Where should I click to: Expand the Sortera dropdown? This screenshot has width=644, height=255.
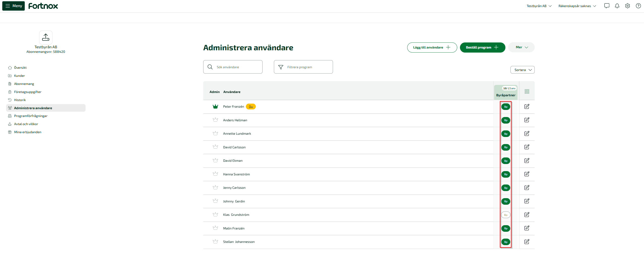click(522, 70)
